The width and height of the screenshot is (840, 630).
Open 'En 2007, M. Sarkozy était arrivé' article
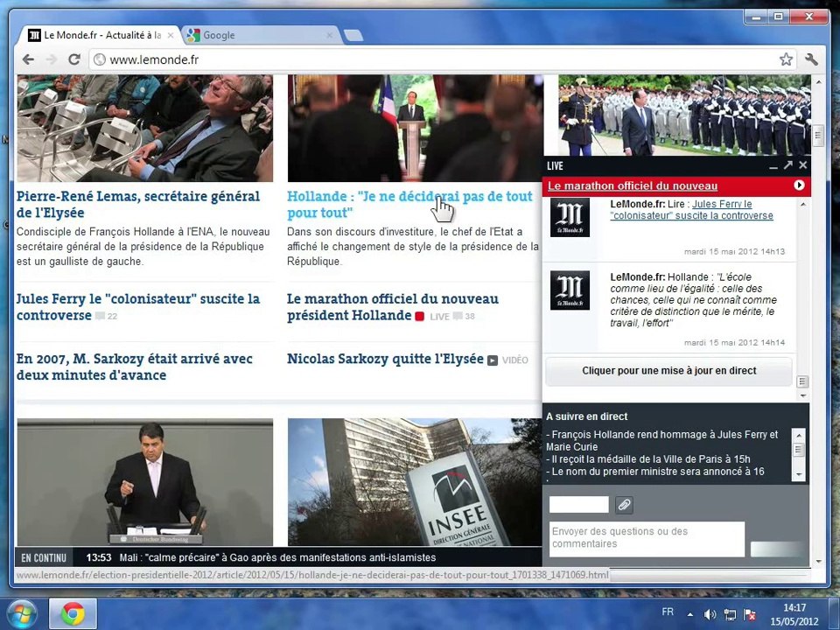[x=135, y=367]
